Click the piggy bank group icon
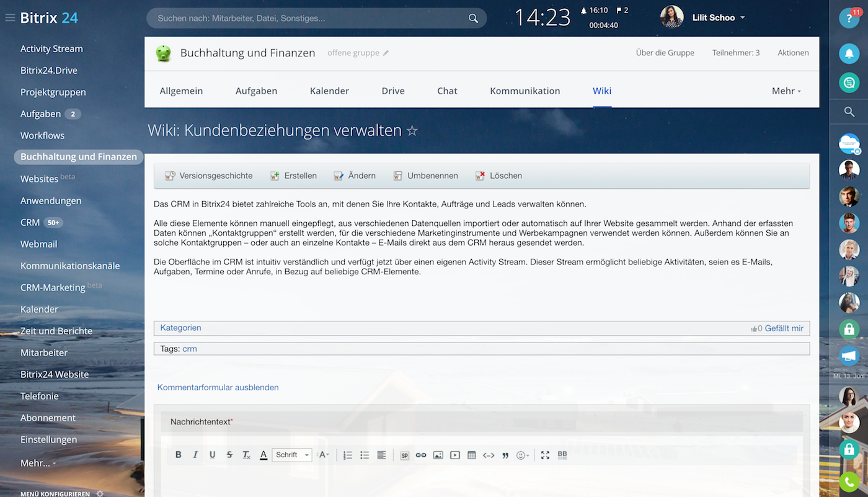Viewport: 868px width, 497px height. [x=164, y=53]
